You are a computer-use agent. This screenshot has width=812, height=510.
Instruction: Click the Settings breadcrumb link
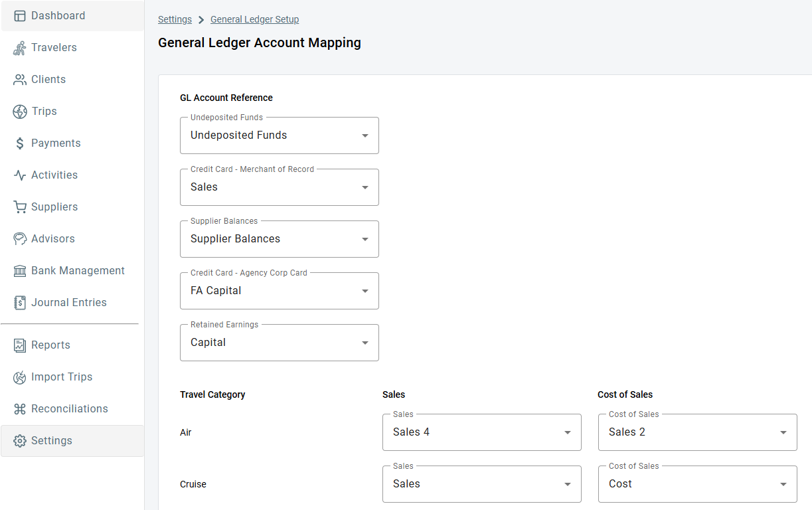coord(175,19)
